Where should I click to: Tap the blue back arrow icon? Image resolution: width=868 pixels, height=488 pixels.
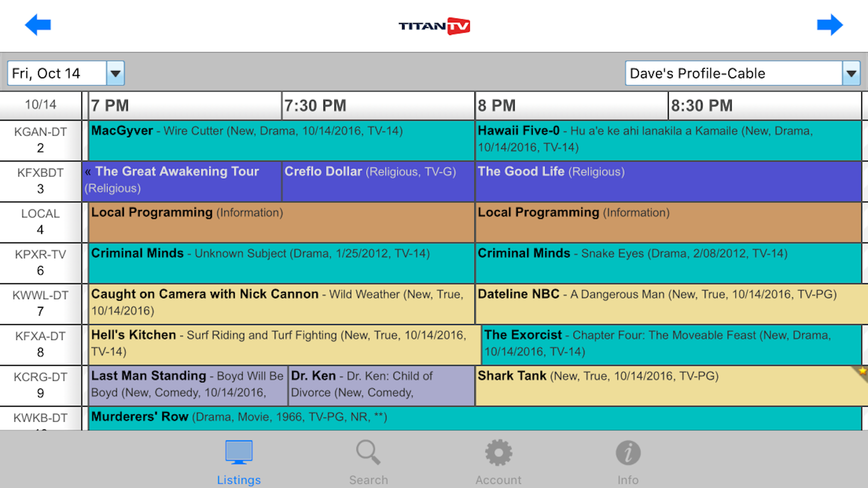click(x=38, y=25)
